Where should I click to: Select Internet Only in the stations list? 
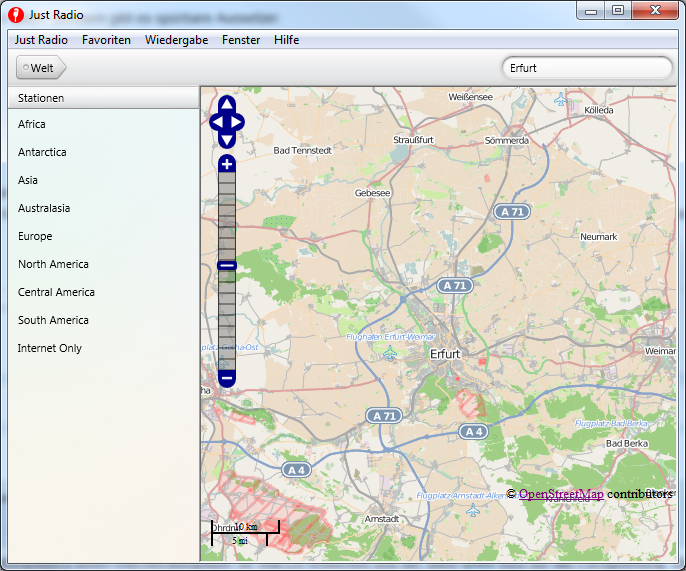tap(104, 348)
